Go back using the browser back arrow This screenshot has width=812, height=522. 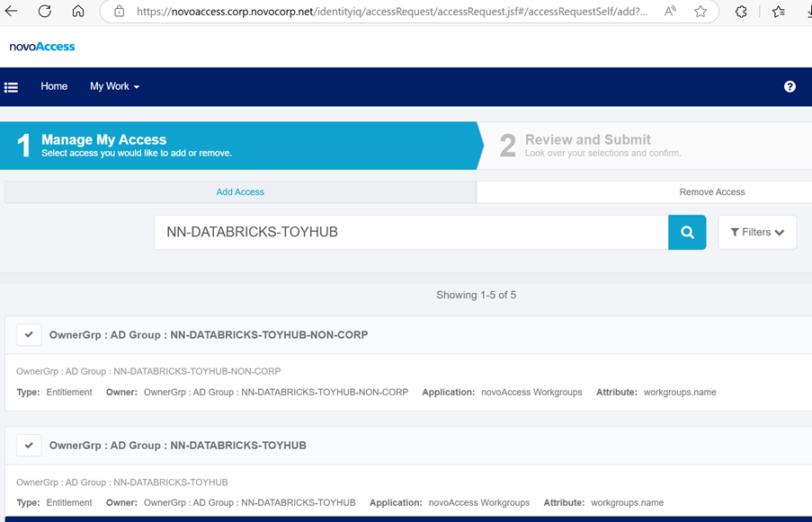click(x=11, y=11)
